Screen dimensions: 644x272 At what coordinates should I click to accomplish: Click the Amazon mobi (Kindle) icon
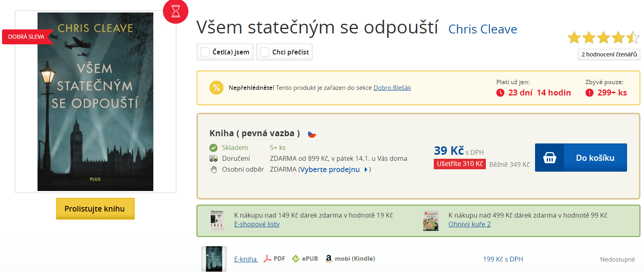(328, 258)
